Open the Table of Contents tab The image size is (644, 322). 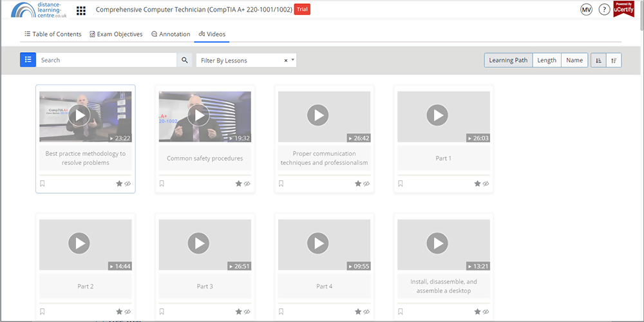[53, 34]
